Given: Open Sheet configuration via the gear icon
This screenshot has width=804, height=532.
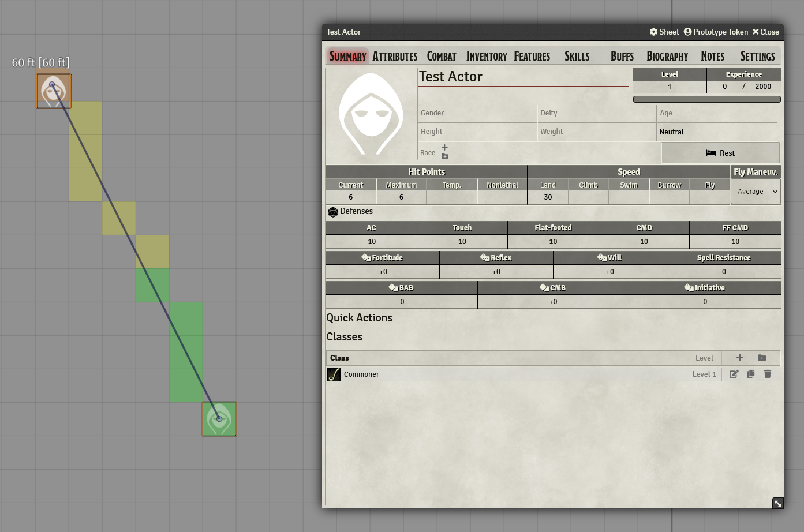Looking at the screenshot, I should pyautogui.click(x=653, y=32).
